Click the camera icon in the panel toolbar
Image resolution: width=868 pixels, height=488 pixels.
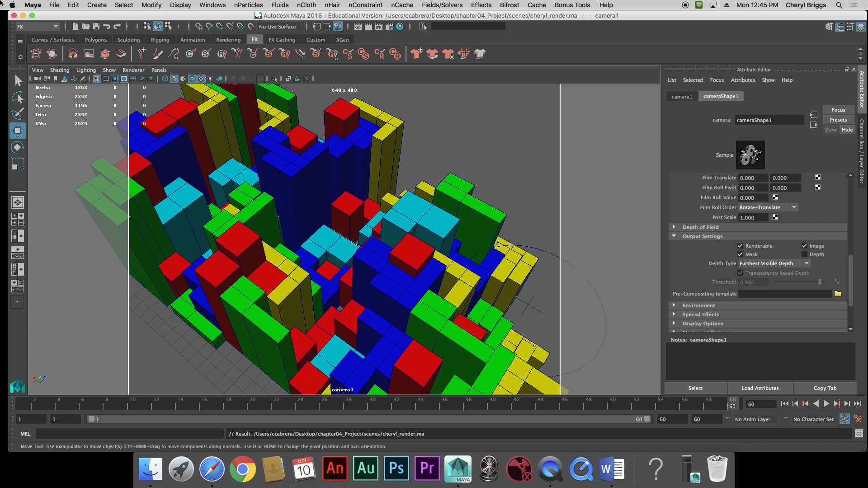pos(37,79)
